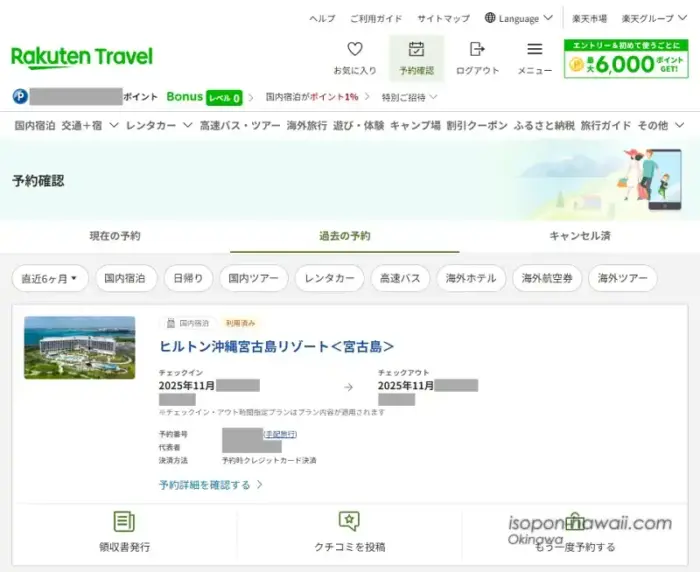
Task: Open 遊び・体験 in navigation bar
Action: pos(358,125)
